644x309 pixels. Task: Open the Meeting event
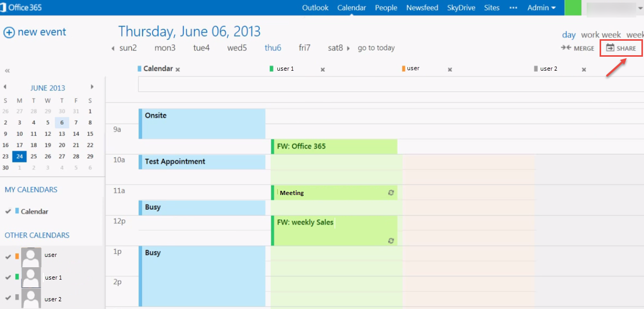(334, 192)
